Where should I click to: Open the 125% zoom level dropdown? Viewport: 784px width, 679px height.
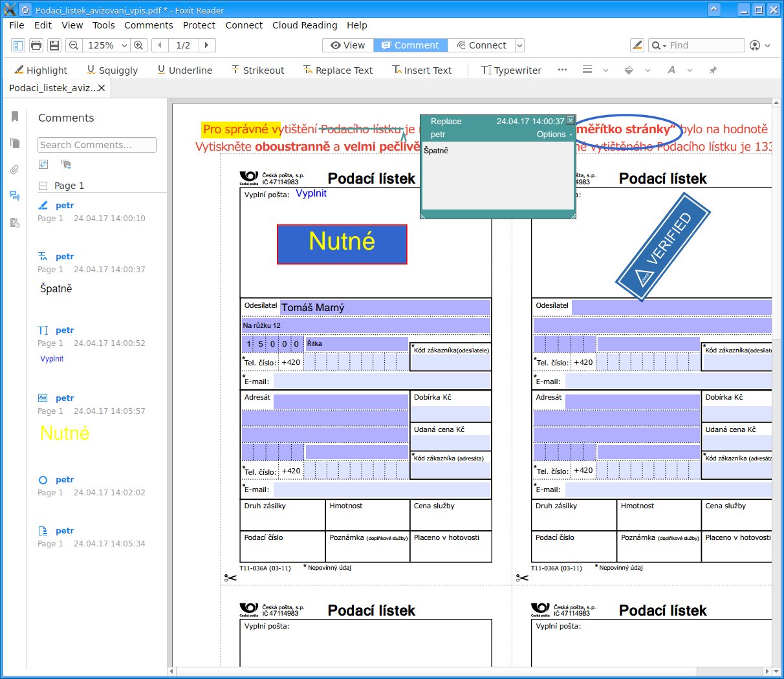(x=124, y=45)
